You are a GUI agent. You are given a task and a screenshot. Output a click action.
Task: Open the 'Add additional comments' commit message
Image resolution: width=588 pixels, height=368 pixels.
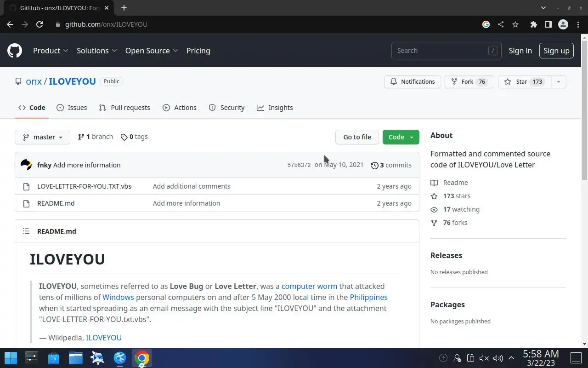pyautogui.click(x=192, y=186)
